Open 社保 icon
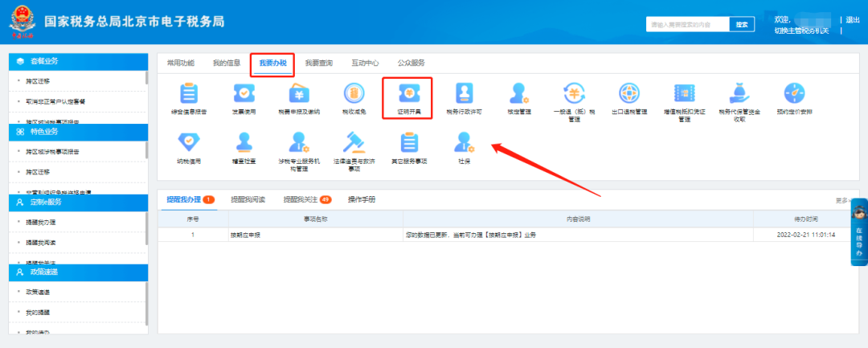 tap(464, 142)
